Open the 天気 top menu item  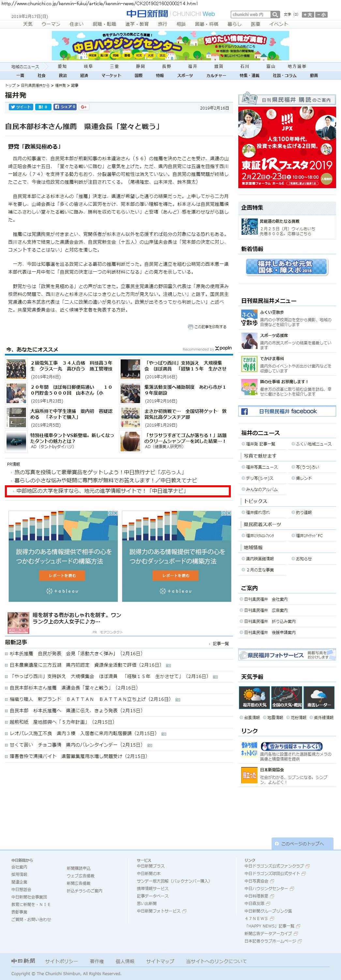[28, 24]
